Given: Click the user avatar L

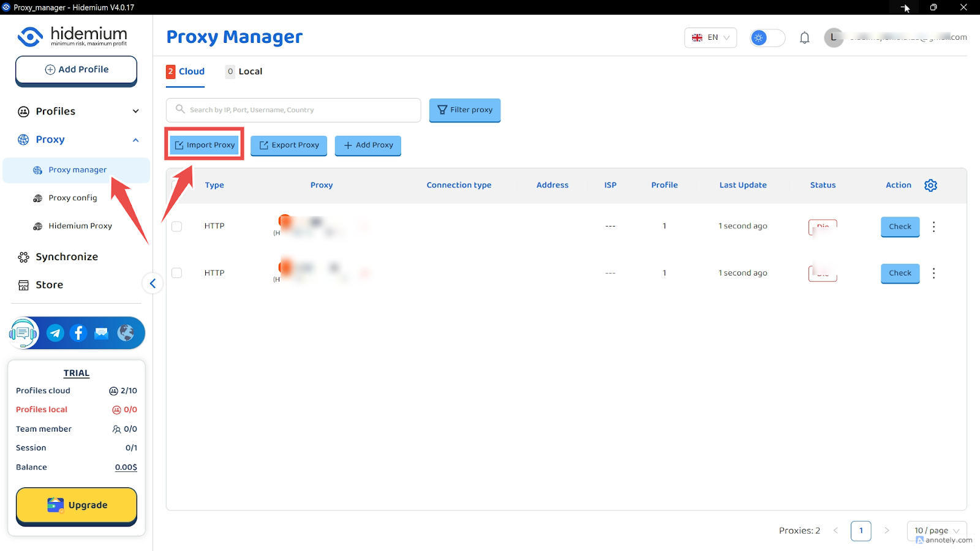Looking at the screenshot, I should point(833,38).
